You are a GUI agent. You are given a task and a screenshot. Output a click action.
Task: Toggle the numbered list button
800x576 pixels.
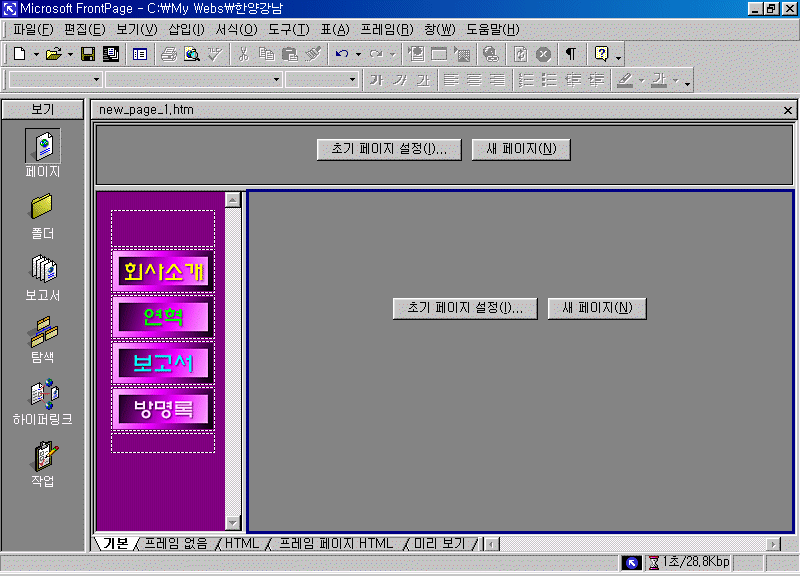coord(526,80)
